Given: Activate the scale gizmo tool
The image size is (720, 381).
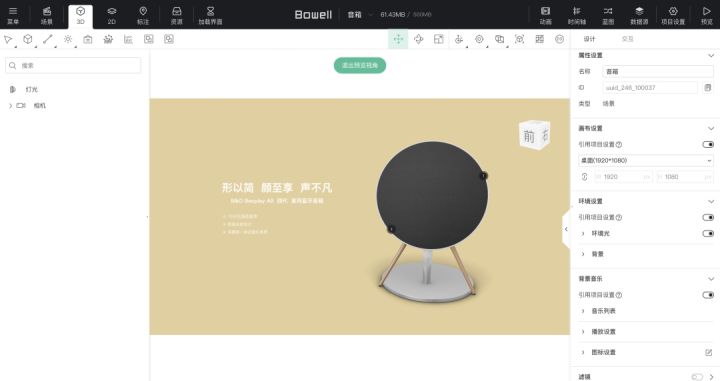Looking at the screenshot, I should (439, 39).
